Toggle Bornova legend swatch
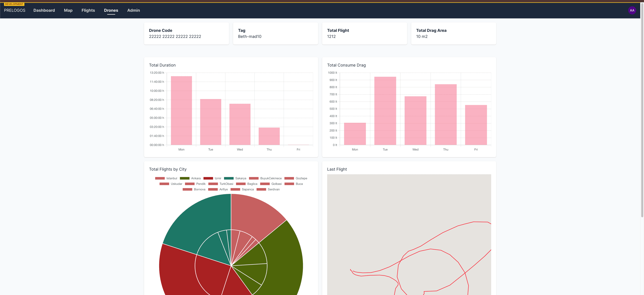Image resolution: width=644 pixels, height=295 pixels. tap(187, 189)
